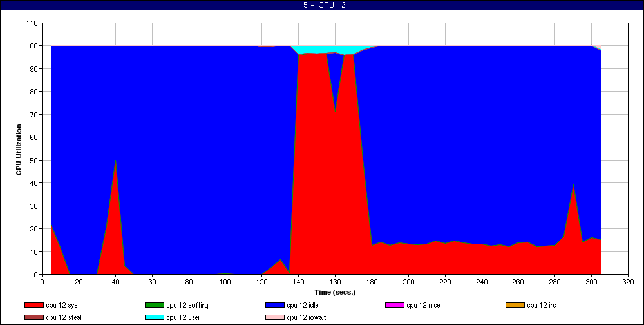Screen dimensions: 644x325
Task: Select the 'cpu 12 steal' legend label
Action: (64, 318)
